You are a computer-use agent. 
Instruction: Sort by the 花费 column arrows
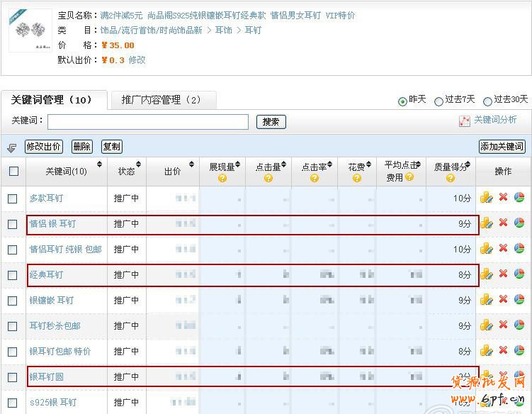[x=370, y=167]
